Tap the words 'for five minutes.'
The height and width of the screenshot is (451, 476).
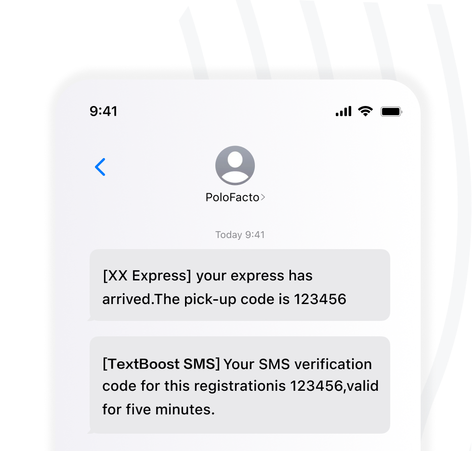pos(159,410)
